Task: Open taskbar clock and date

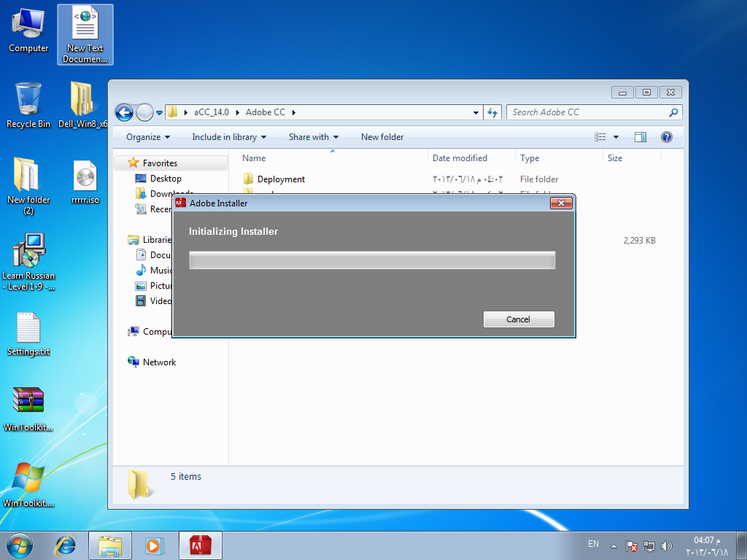Action: [x=706, y=546]
